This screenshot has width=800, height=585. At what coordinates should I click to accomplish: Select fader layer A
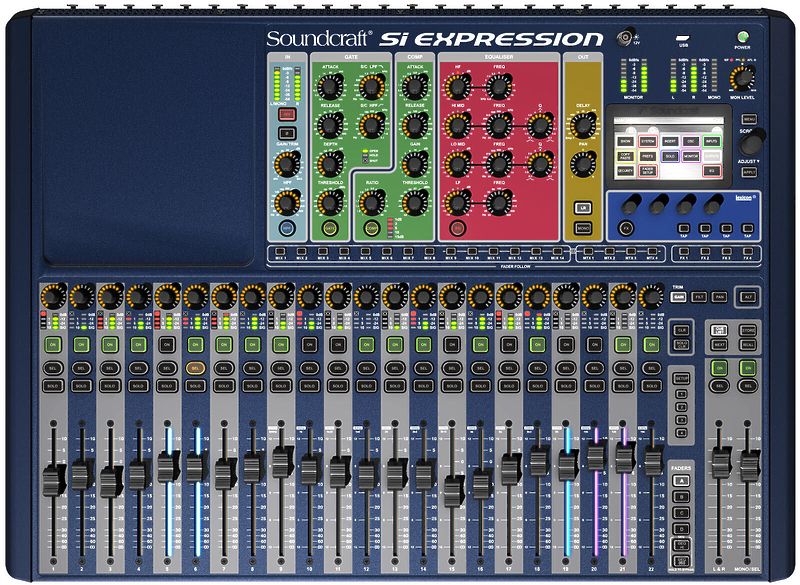pyautogui.click(x=681, y=480)
